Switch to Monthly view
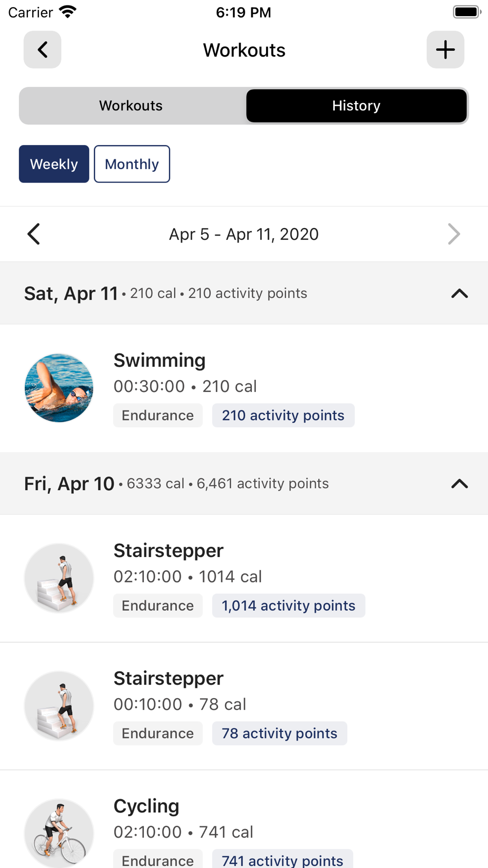The image size is (488, 868). 132,164
